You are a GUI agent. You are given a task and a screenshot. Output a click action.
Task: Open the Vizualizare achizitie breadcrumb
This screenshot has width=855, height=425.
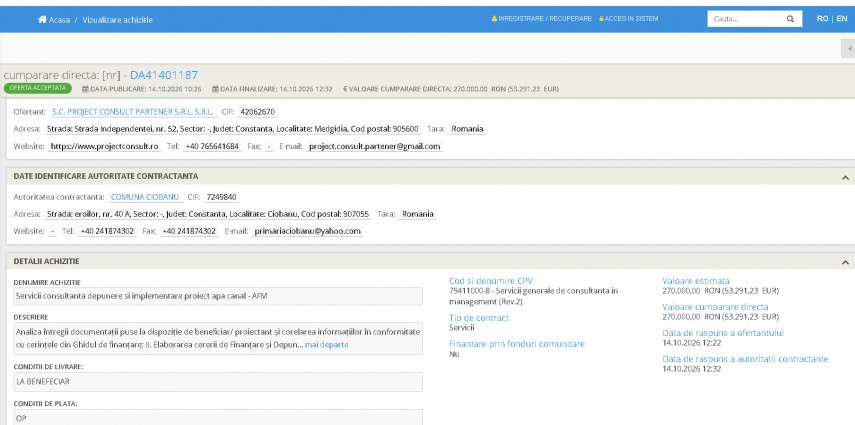click(117, 20)
